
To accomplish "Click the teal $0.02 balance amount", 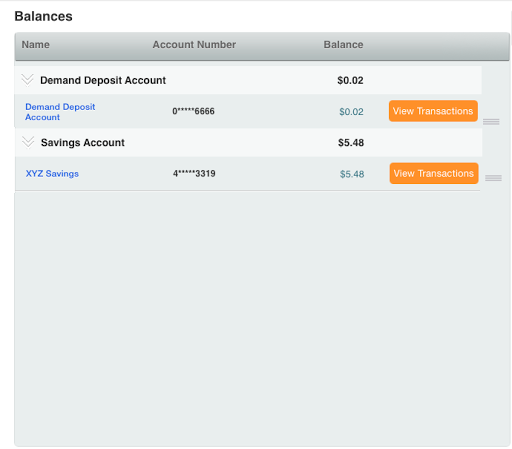I will pyautogui.click(x=351, y=112).
